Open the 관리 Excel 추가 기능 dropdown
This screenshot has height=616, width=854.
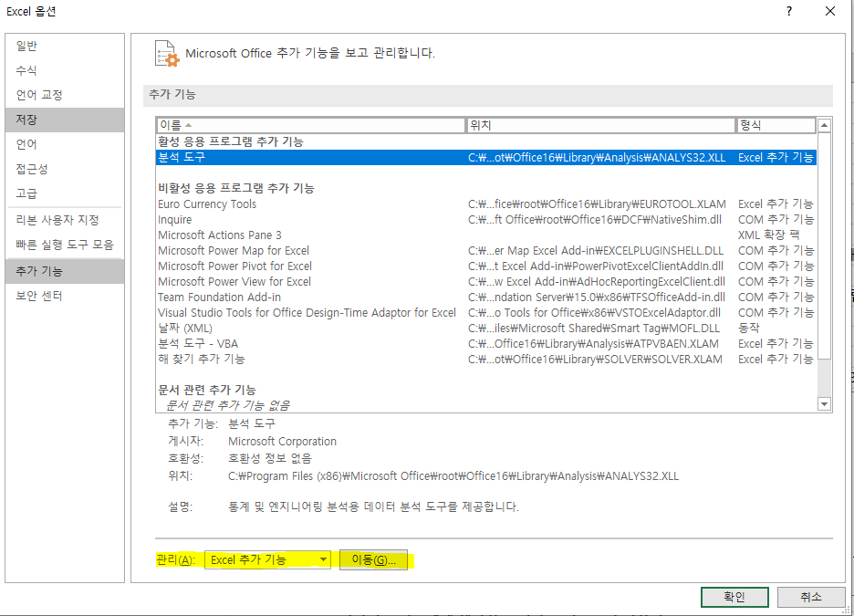click(x=267, y=560)
